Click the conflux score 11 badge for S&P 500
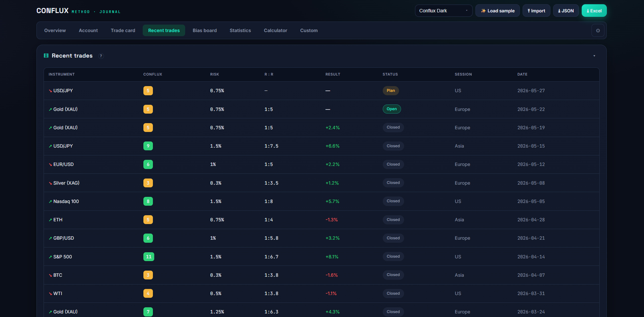 (x=149, y=257)
